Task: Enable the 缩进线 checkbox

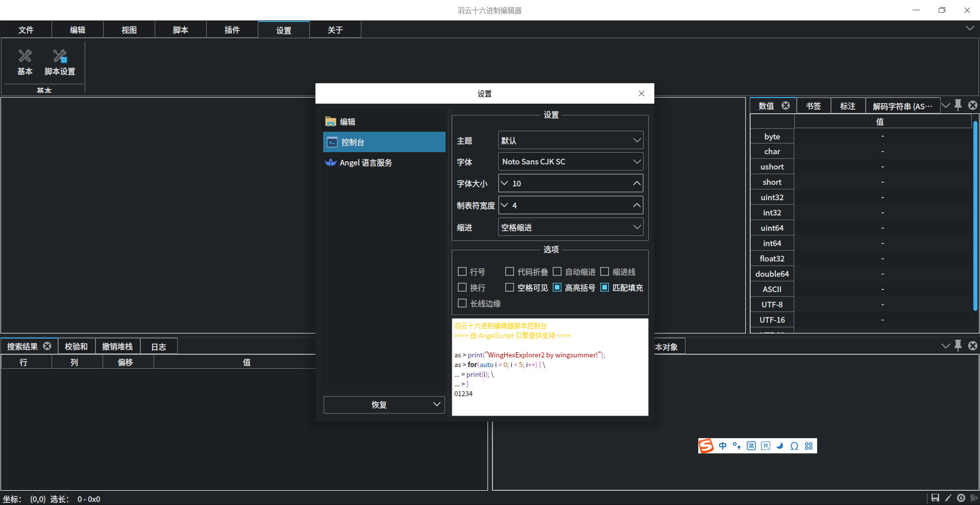Action: pos(605,272)
